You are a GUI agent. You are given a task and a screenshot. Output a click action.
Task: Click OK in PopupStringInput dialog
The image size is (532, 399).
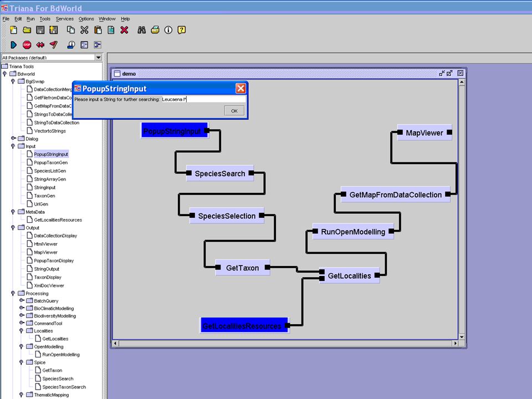[x=234, y=111]
